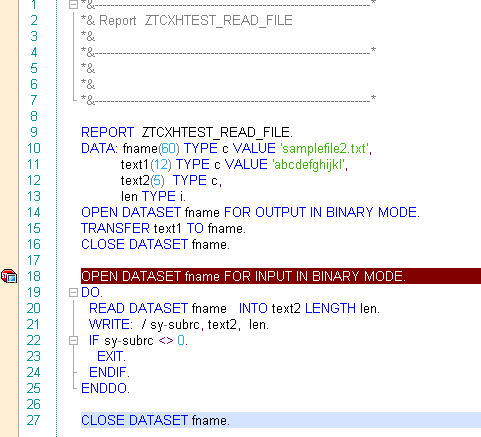Click the Report ZTCXHTEST_READ_FILE comment header
481x437 pixels.
tap(187, 21)
